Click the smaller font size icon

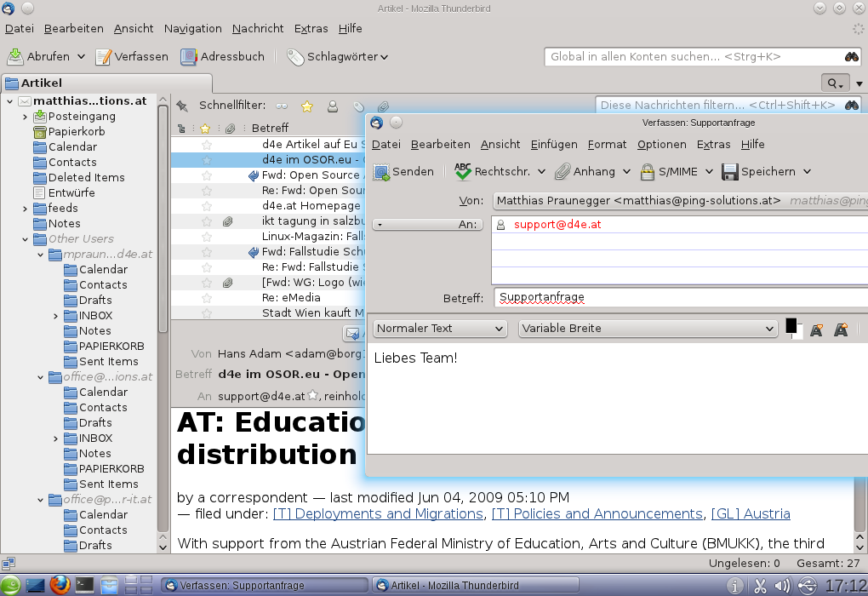(x=816, y=330)
